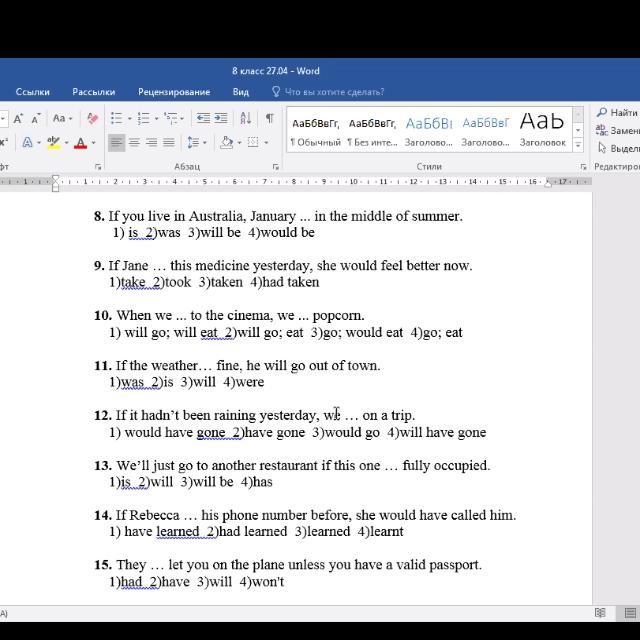Apply the Обычный style
The height and width of the screenshot is (640, 640).
315,130
